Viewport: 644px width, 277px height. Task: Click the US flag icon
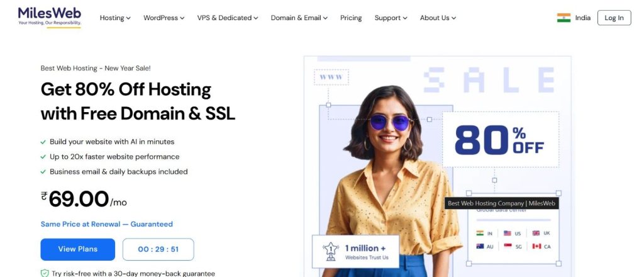(508, 233)
